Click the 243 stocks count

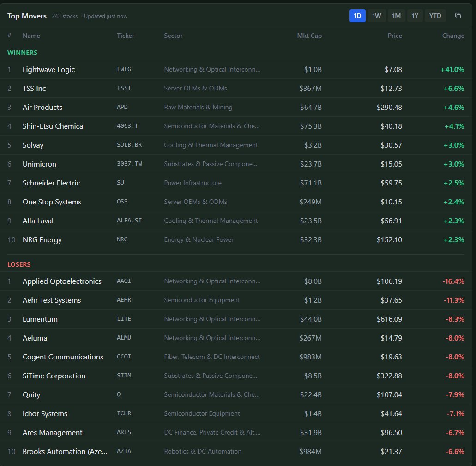65,16
